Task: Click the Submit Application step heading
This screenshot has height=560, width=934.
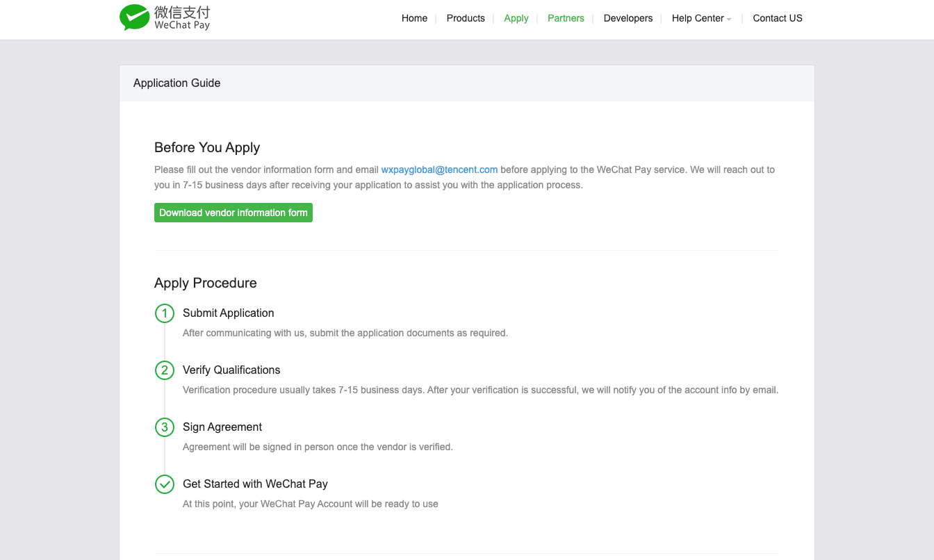Action: coord(229,313)
